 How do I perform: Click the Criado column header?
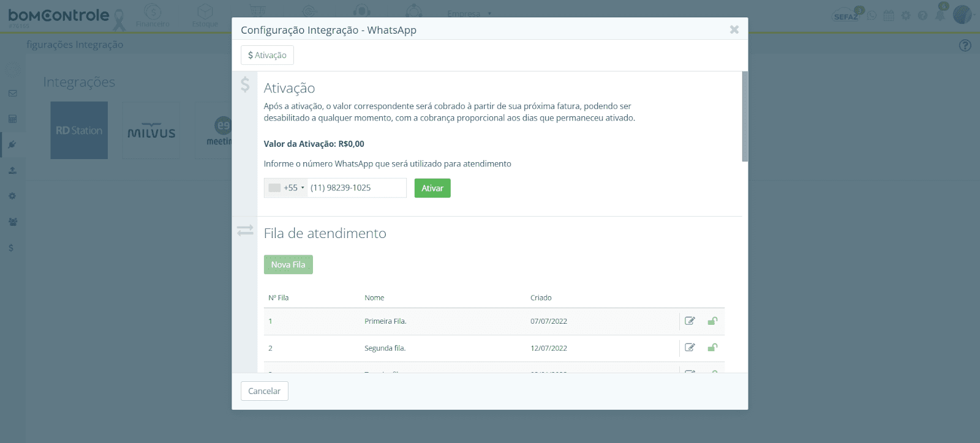tap(541, 298)
